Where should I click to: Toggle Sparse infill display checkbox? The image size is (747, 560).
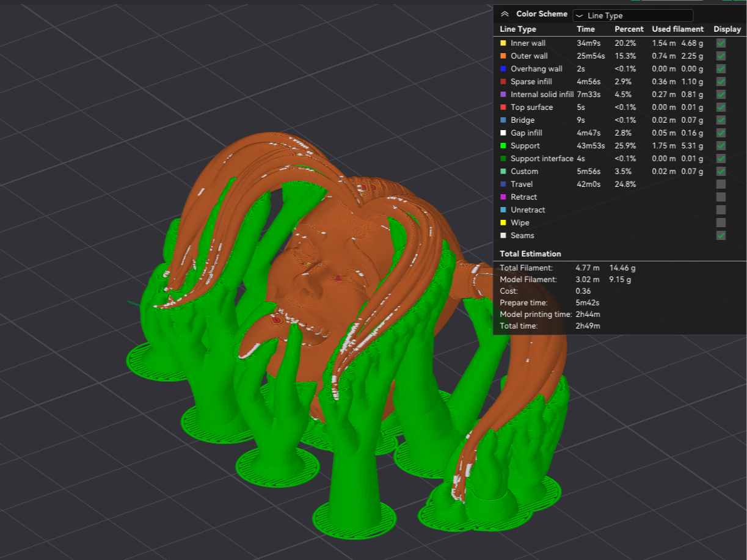(721, 81)
